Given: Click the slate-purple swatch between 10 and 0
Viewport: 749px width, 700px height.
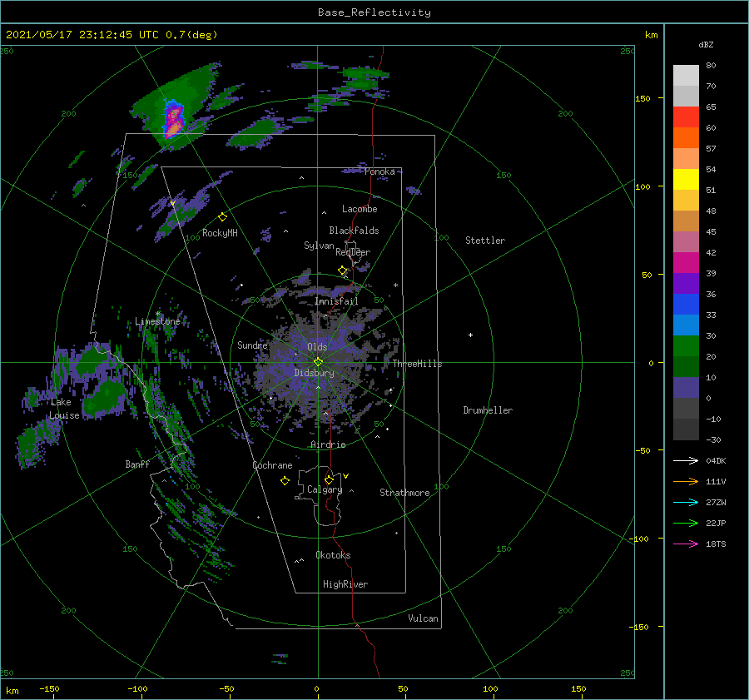Looking at the screenshot, I should (x=686, y=388).
